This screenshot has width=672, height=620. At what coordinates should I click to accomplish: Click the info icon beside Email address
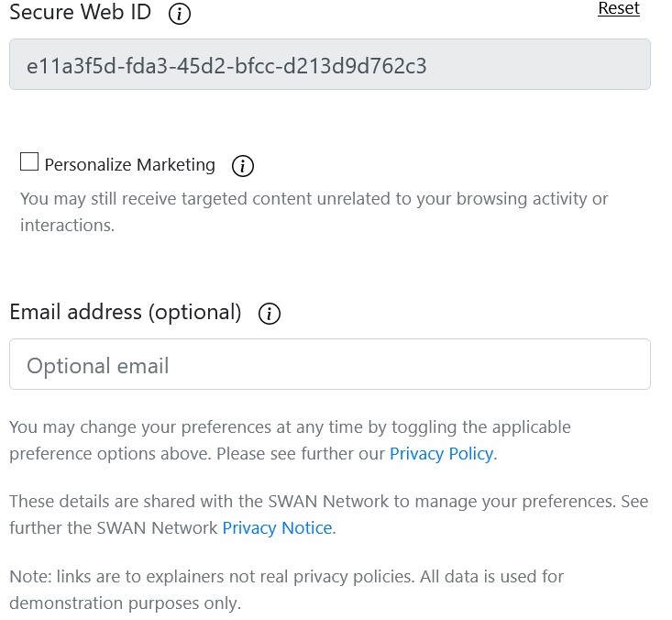(270, 314)
